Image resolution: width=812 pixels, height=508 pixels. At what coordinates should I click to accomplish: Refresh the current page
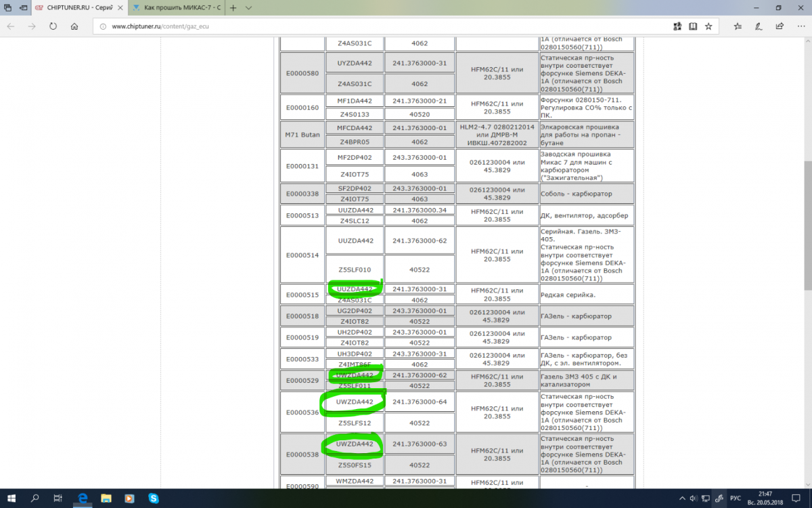(53, 26)
